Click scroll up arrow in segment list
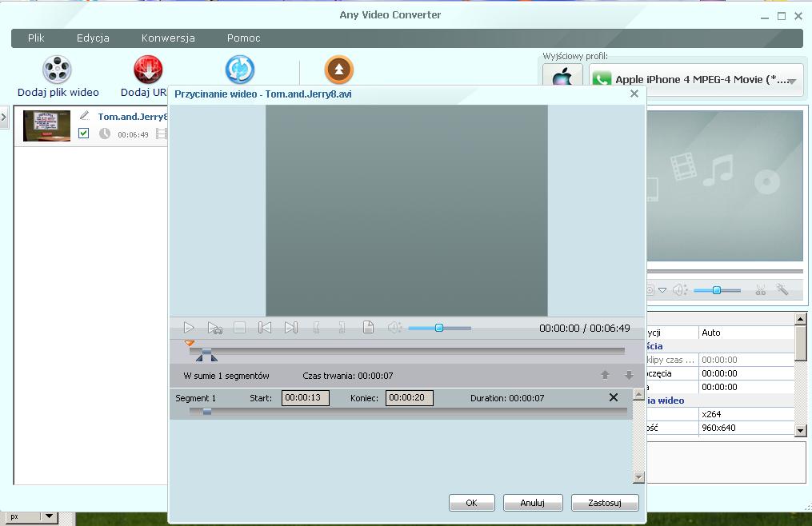 pyautogui.click(x=639, y=395)
